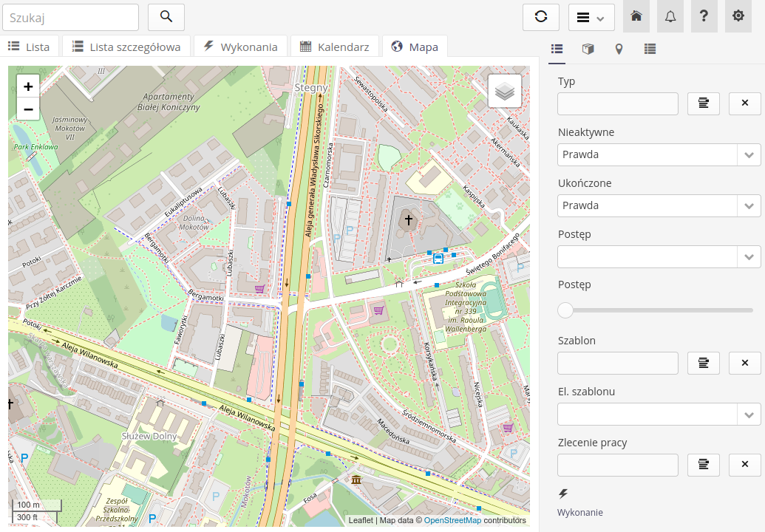Expand the Nieaktywne dropdown

(x=749, y=154)
